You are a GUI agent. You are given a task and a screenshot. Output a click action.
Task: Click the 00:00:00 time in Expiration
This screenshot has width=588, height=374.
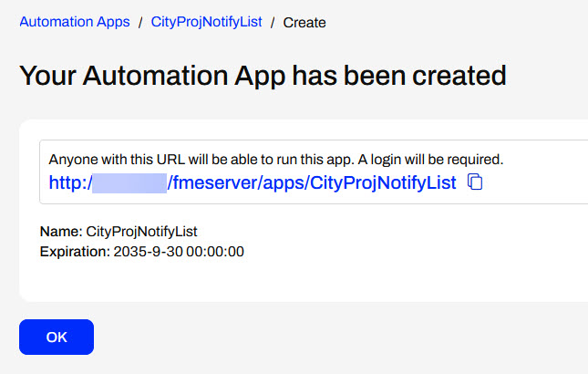click(215, 250)
